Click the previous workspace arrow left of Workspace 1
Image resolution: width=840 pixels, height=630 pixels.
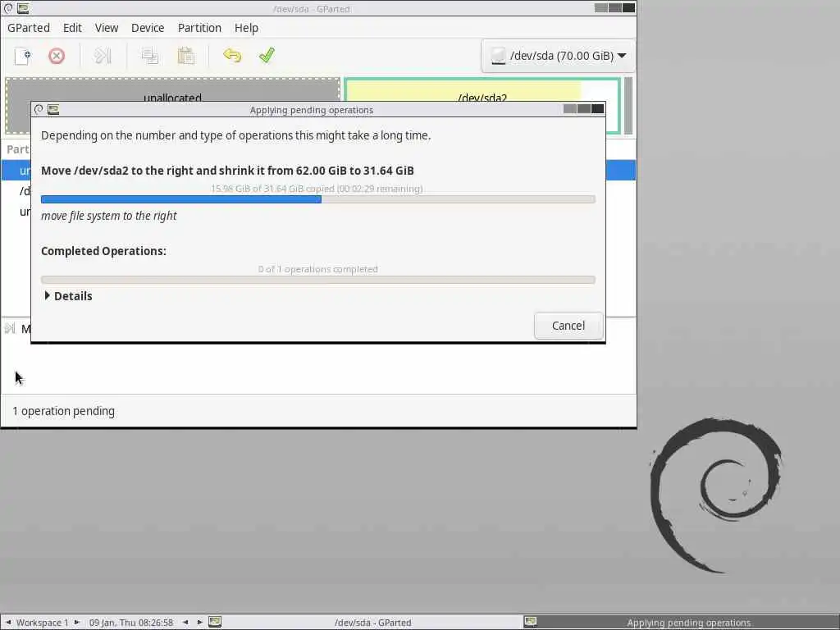click(8, 623)
